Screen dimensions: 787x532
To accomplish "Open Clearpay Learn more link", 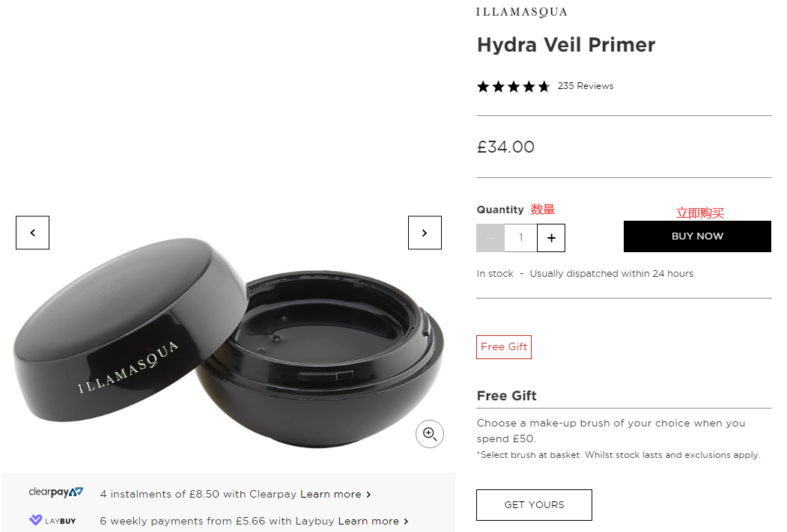I will 331,494.
